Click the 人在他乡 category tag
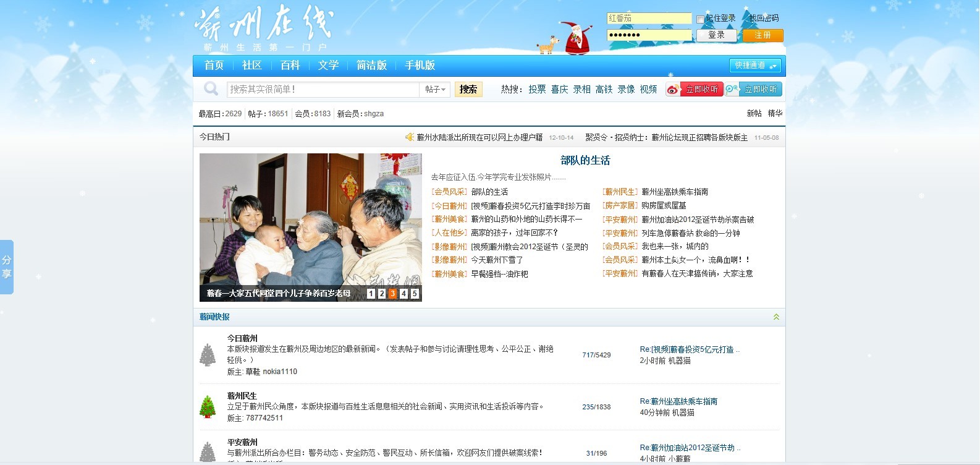980x465 pixels. pyautogui.click(x=449, y=233)
